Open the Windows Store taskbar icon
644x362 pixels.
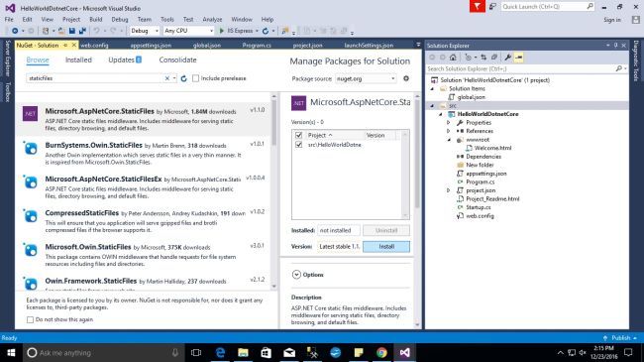(267, 352)
